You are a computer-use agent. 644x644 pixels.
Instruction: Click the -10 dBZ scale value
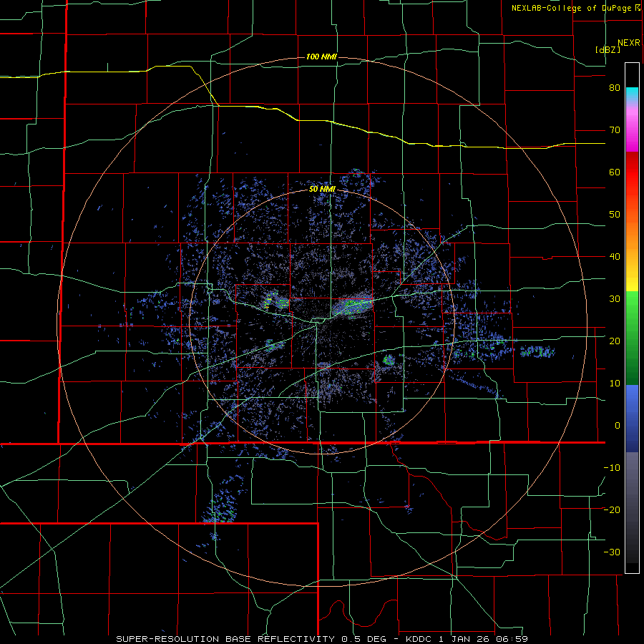click(612, 467)
